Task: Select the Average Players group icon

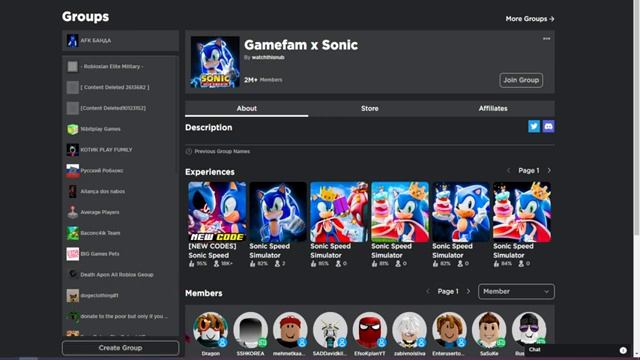Action: click(72, 212)
